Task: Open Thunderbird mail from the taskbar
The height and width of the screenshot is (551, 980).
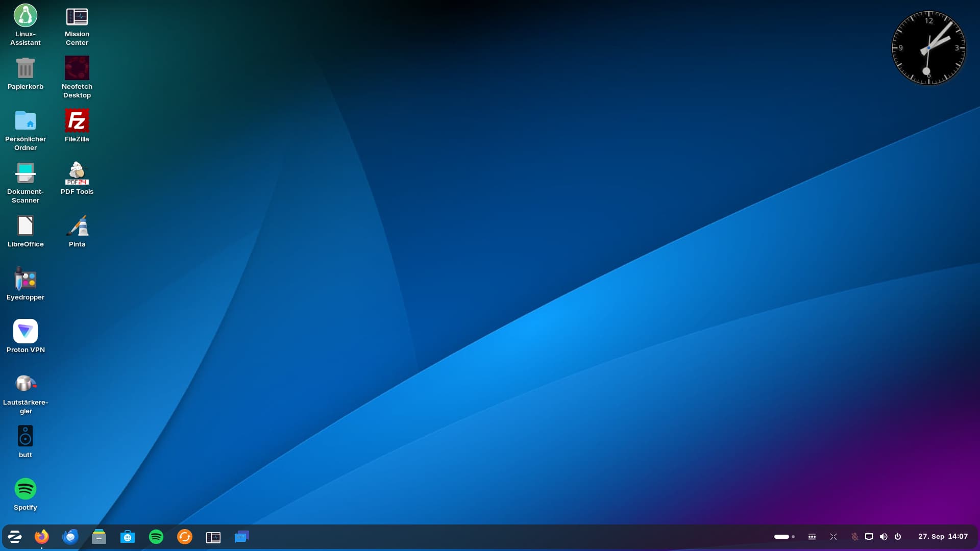Action: 70,537
